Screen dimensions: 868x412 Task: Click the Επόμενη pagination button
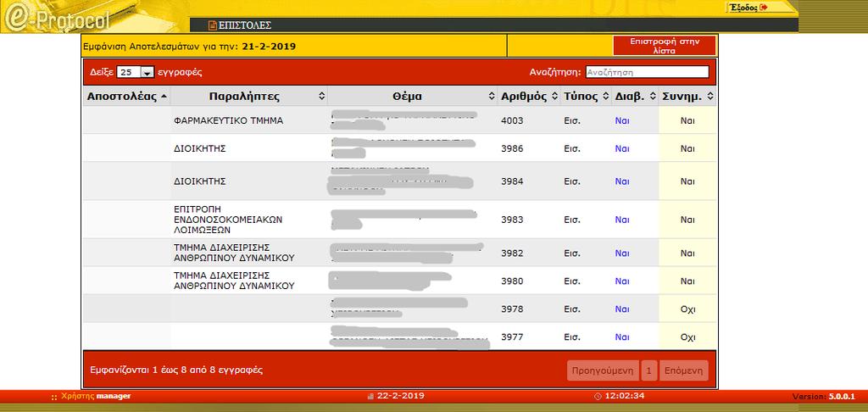point(684,370)
